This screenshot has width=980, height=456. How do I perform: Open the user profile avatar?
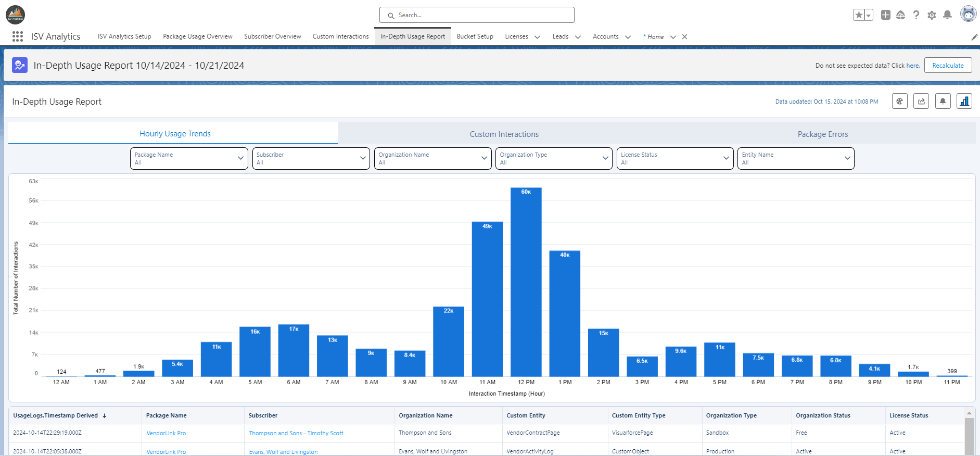[968, 15]
